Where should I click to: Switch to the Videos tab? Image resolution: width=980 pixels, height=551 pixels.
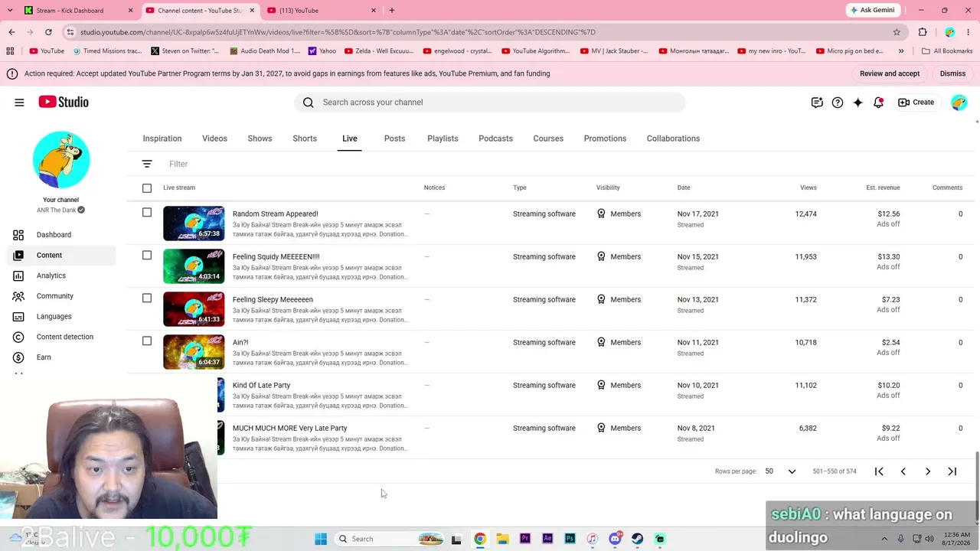(x=214, y=139)
